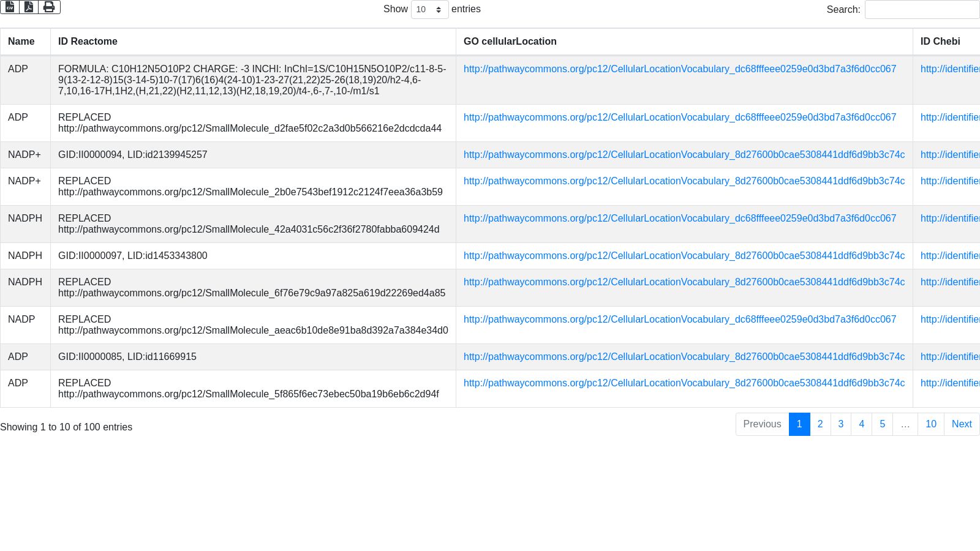Open first ADP row cellular location link
The width and height of the screenshot is (980, 551).
(679, 69)
